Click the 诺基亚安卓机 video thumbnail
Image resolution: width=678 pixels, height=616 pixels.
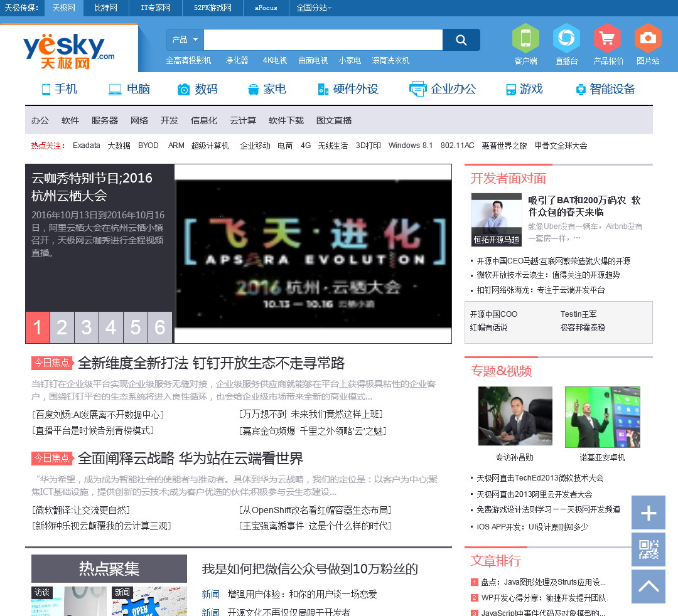tap(602, 417)
